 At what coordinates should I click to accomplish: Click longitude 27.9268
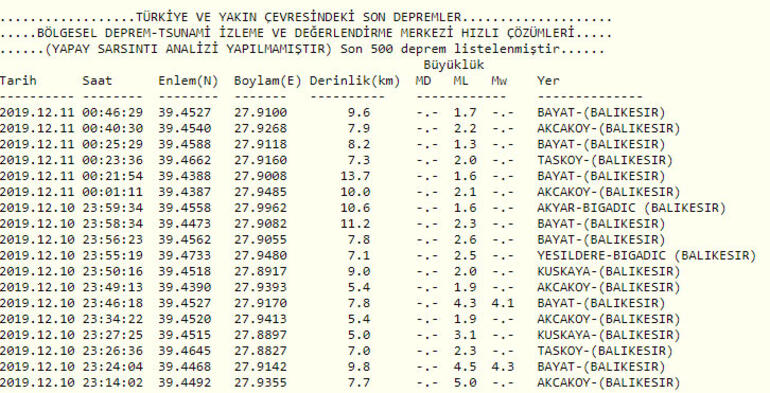260,129
